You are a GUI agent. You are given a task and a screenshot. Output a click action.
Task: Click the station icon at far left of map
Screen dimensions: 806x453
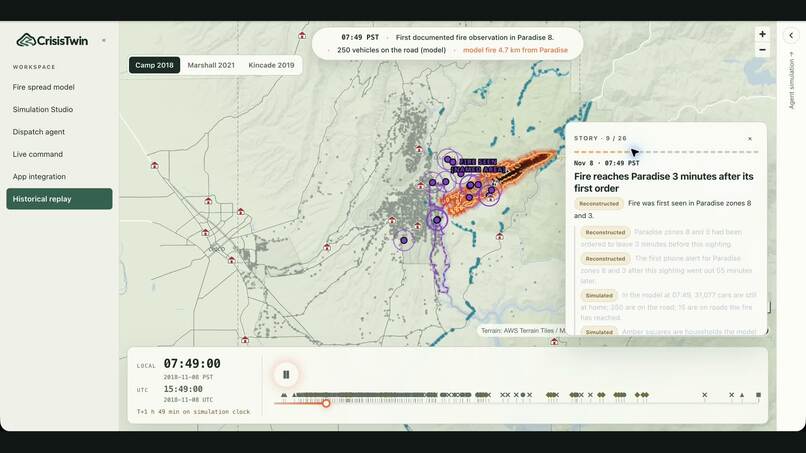click(x=154, y=165)
